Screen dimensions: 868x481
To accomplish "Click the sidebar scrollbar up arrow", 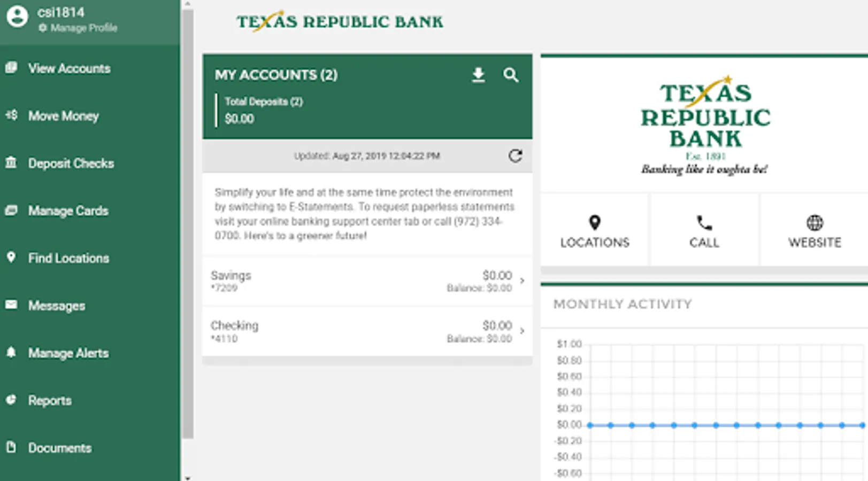I will click(187, 4).
